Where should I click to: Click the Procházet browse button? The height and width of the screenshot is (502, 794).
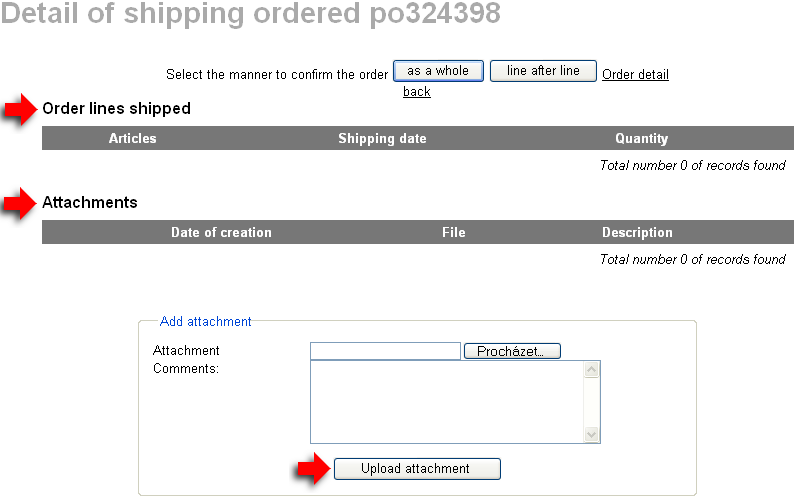(x=512, y=351)
